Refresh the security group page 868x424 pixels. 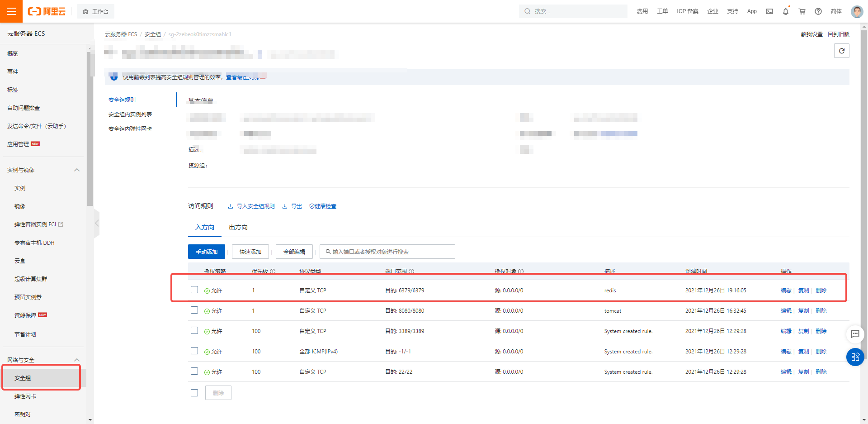(841, 51)
